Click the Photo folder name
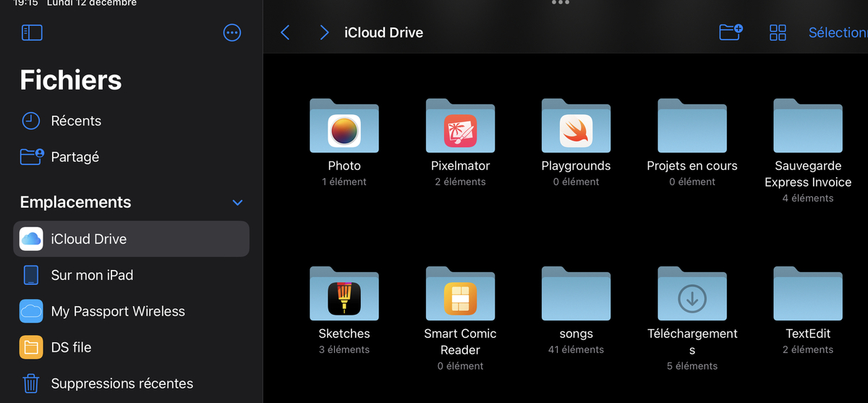 click(344, 166)
